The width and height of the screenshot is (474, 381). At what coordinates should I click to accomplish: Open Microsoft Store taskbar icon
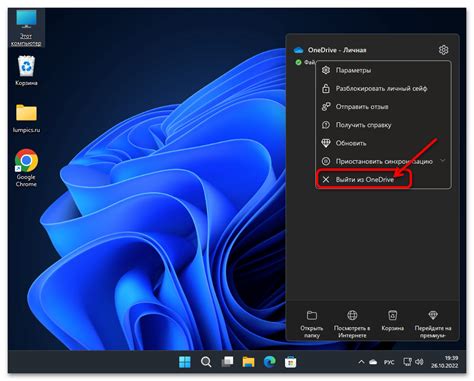click(x=290, y=362)
